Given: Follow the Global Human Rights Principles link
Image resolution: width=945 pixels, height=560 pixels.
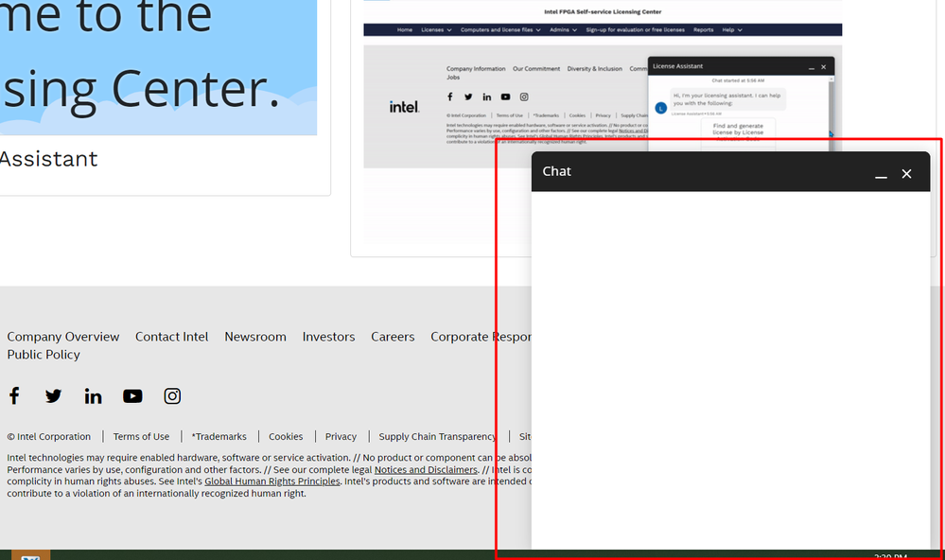Looking at the screenshot, I should pos(272,481).
